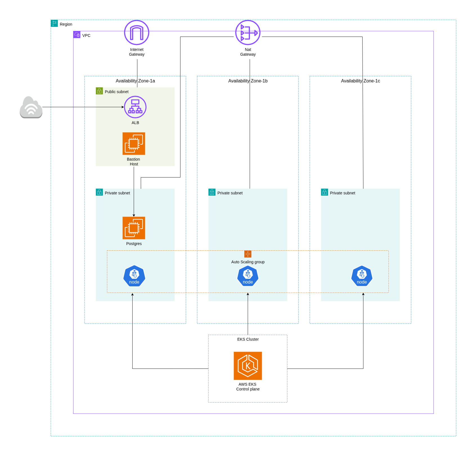Click the Availability Zone-1a label
The height and width of the screenshot is (456, 476).
[135, 81]
